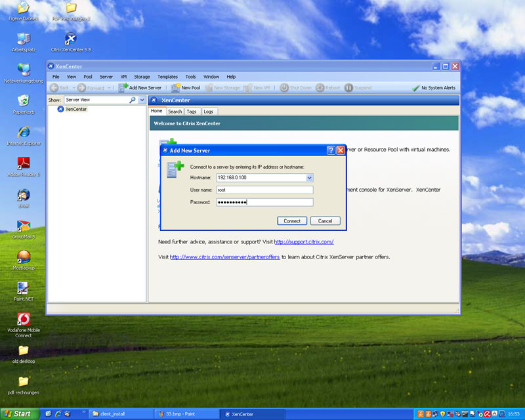525x420 pixels.
Task: Click the New Pool toolbar icon
Action: [175, 88]
